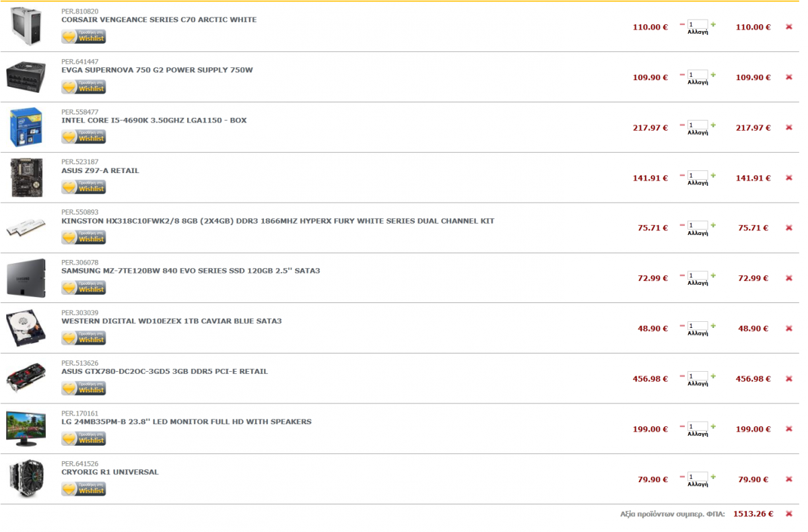Increase quantity of LG 24MB35PM-B monitor
Screen dimensions: 808x532
point(713,426)
